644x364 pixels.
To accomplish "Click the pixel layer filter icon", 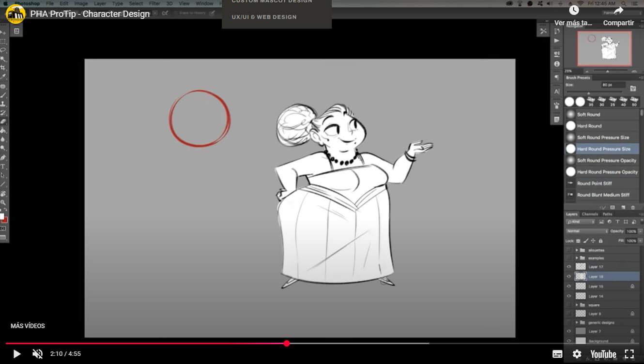I will coord(601,222).
